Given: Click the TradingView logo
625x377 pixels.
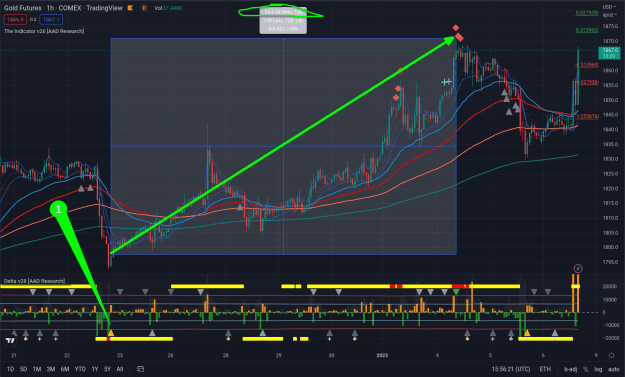Looking at the screenshot, I should coord(10,340).
